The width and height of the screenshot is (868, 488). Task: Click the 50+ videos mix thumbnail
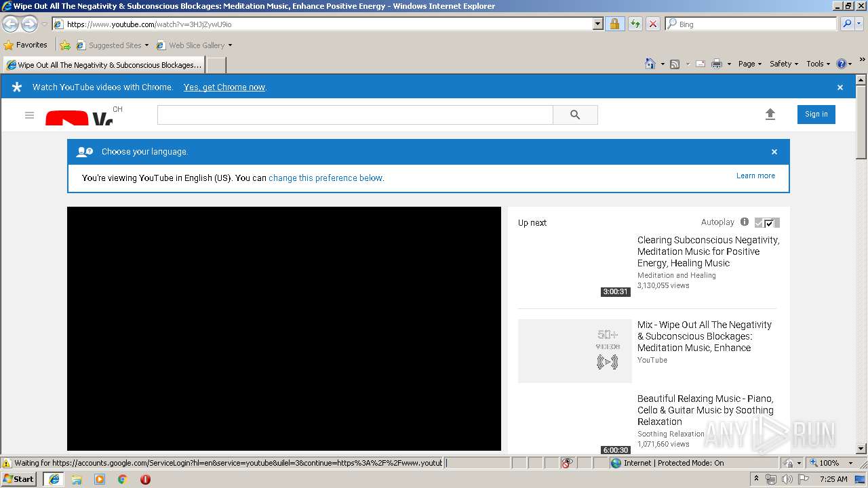click(575, 351)
